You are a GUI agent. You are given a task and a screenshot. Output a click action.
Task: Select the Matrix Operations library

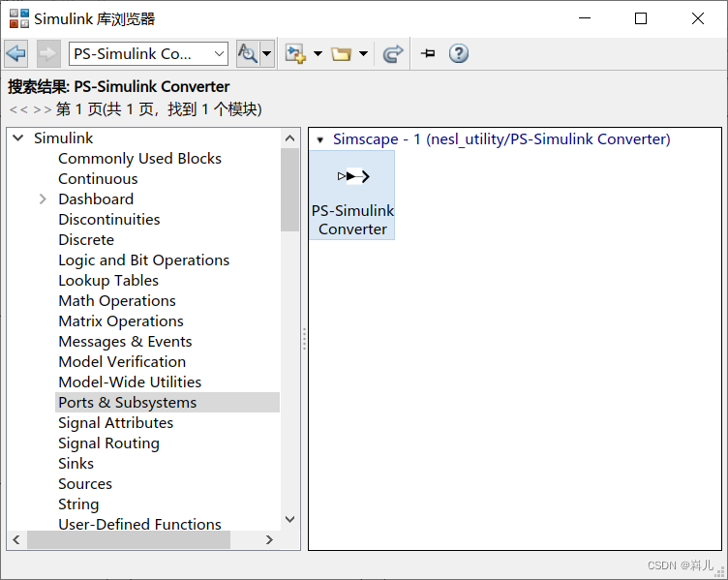121,321
